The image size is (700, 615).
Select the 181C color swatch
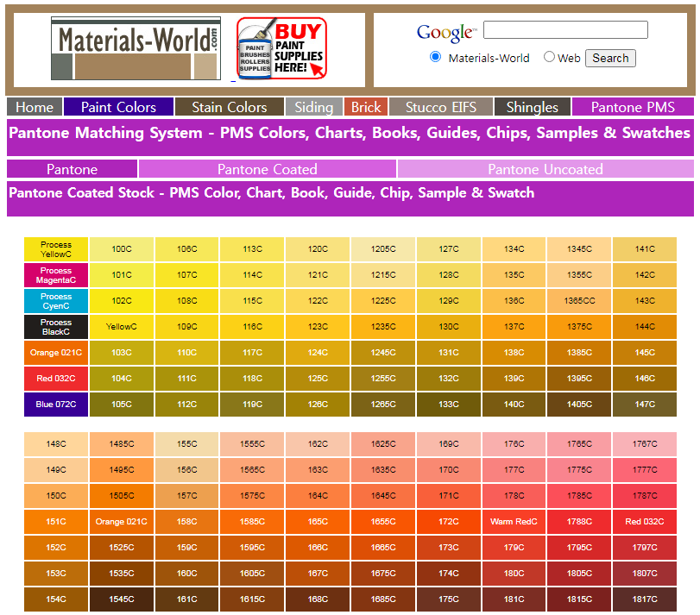(x=514, y=599)
